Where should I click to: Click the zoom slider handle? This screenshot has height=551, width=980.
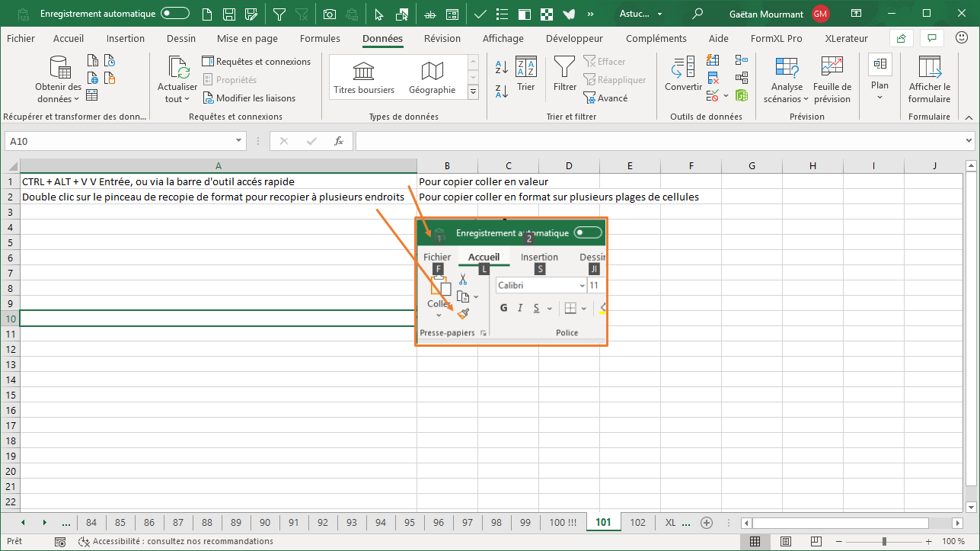click(885, 542)
